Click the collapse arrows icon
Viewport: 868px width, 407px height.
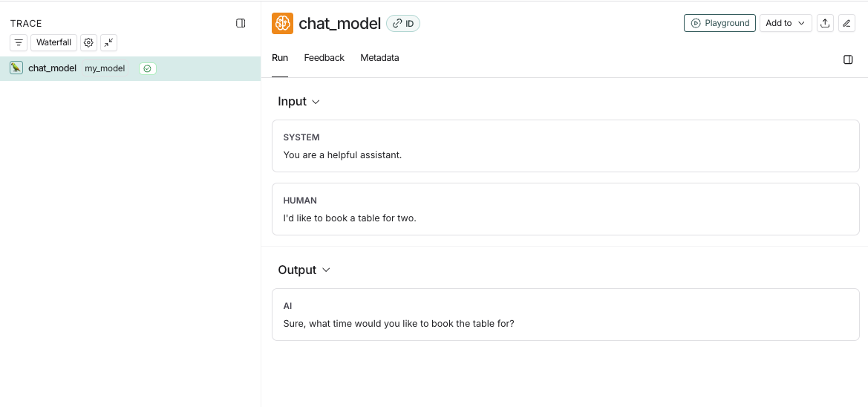108,42
